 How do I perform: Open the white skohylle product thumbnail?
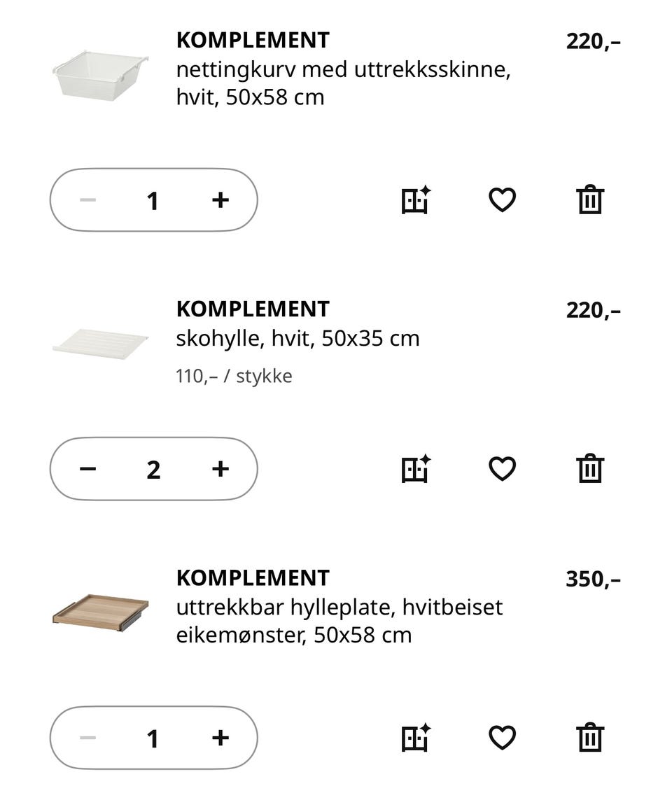pyautogui.click(x=101, y=344)
